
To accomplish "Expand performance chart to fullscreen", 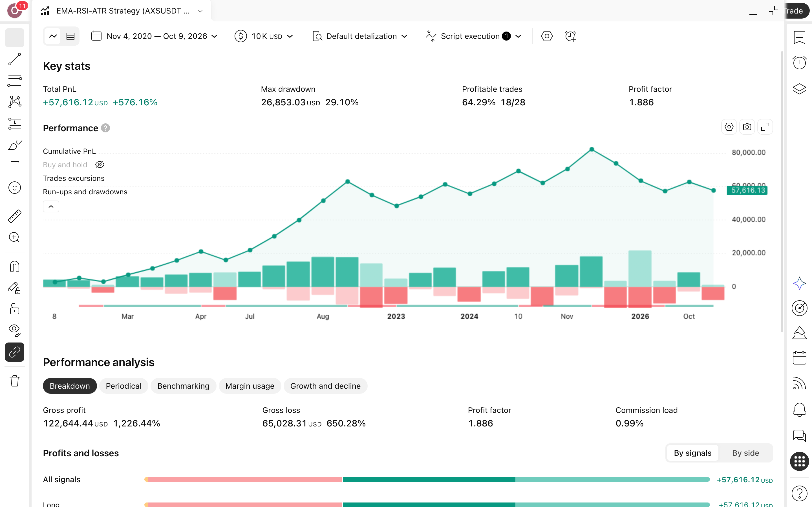I will (765, 127).
